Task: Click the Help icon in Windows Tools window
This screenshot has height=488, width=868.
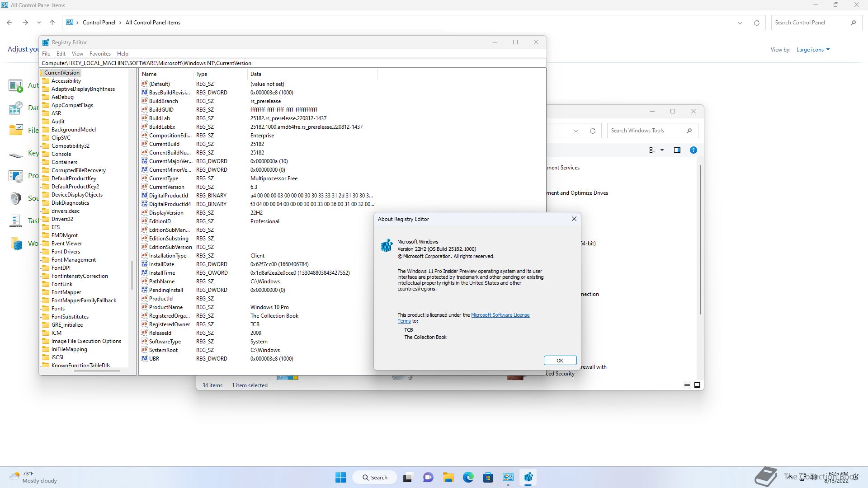Action: [693, 150]
